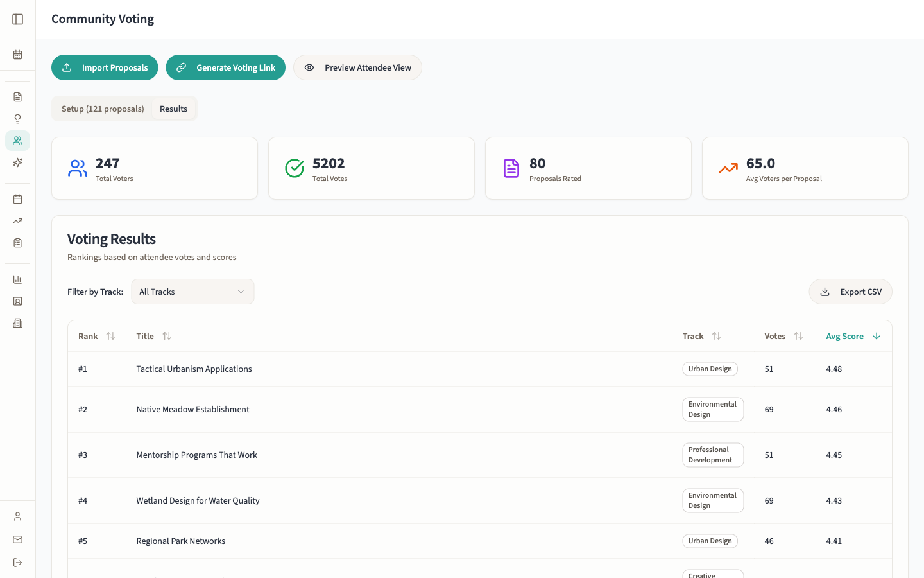Click the 65.0 Avg Voters per Proposal value
Image resolution: width=924 pixels, height=578 pixels.
click(760, 163)
